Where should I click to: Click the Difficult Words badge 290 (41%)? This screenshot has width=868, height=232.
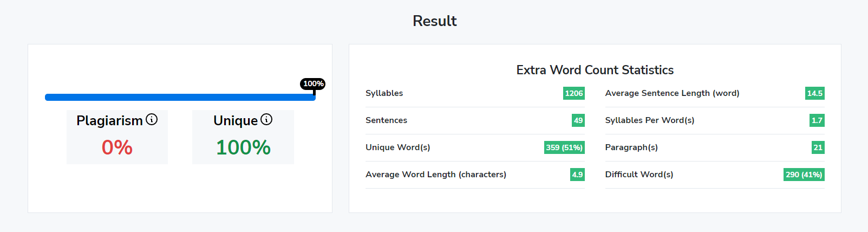804,175
